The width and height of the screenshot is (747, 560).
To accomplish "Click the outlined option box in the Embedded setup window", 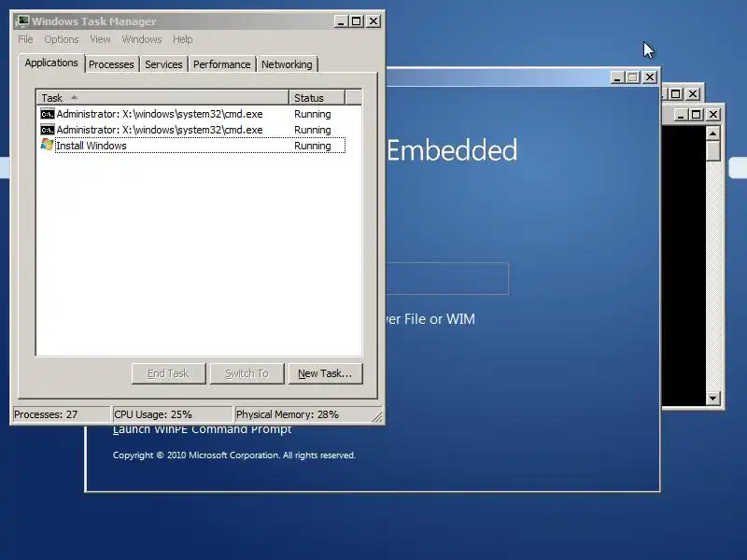I will click(447, 278).
